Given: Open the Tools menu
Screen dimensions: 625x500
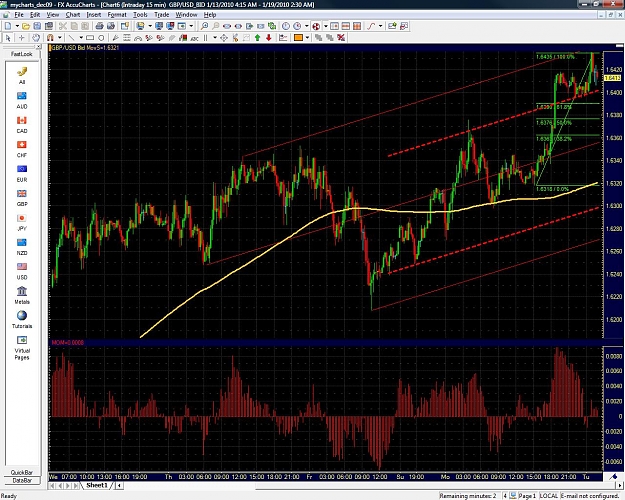Looking at the screenshot, I should tap(140, 15).
